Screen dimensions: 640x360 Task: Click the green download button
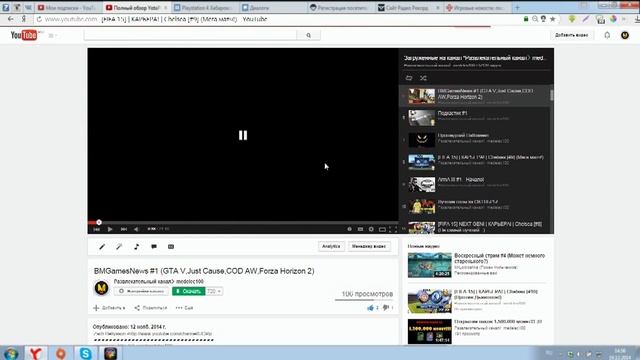click(189, 291)
